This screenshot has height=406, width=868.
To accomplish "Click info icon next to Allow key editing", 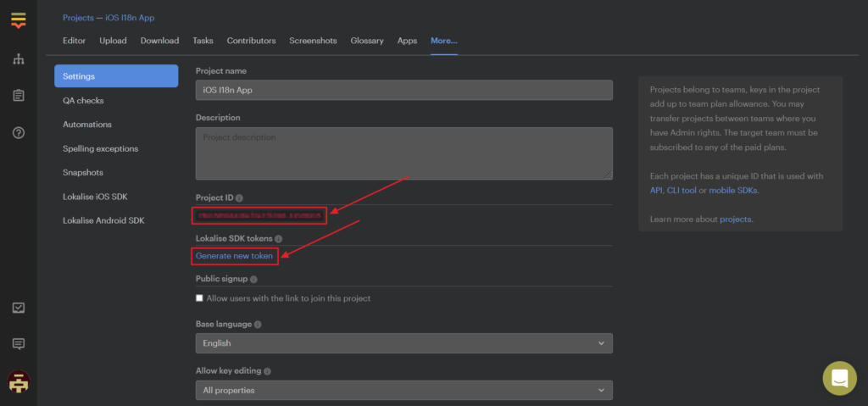I will tap(267, 371).
